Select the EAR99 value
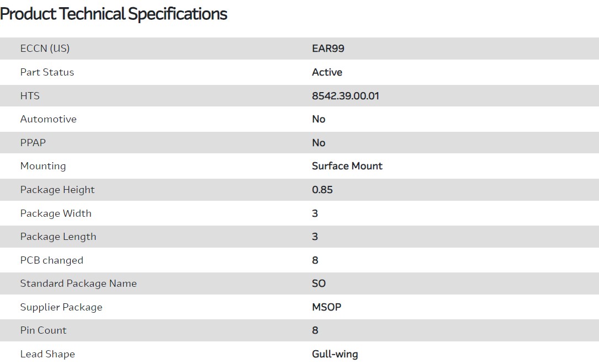This screenshot has height=364, width=599. coord(328,49)
